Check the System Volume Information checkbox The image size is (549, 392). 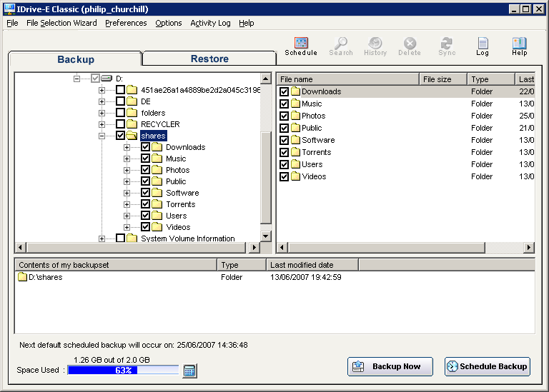coord(120,238)
